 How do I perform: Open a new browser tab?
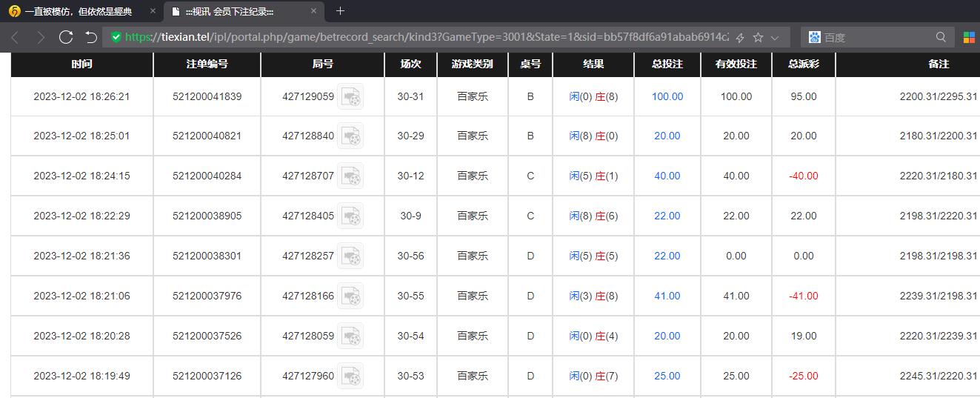pyautogui.click(x=340, y=11)
